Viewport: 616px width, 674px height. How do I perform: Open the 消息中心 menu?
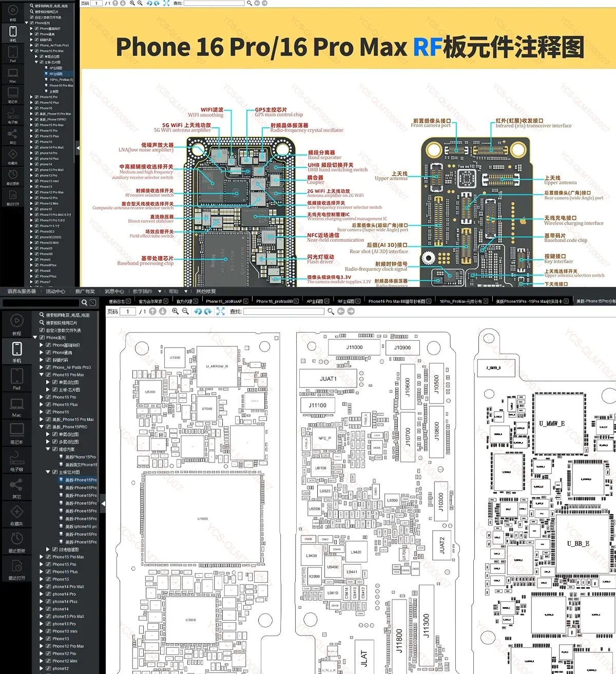click(x=114, y=292)
